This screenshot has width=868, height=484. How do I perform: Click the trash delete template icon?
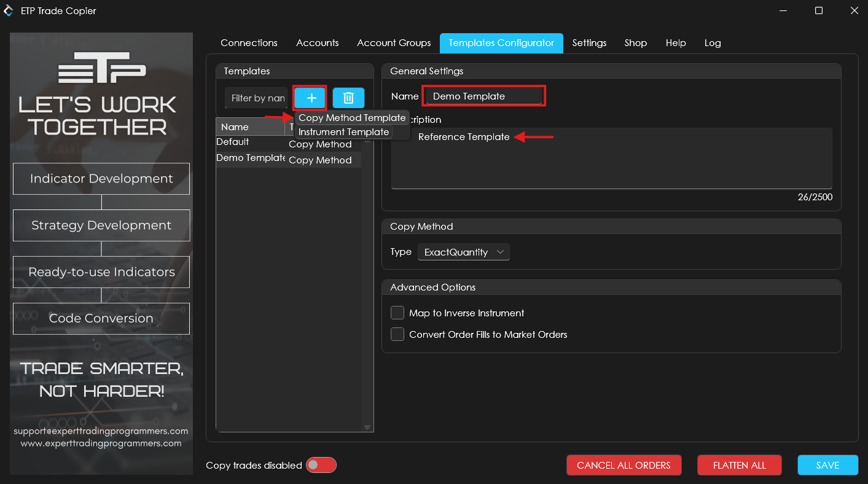click(348, 98)
